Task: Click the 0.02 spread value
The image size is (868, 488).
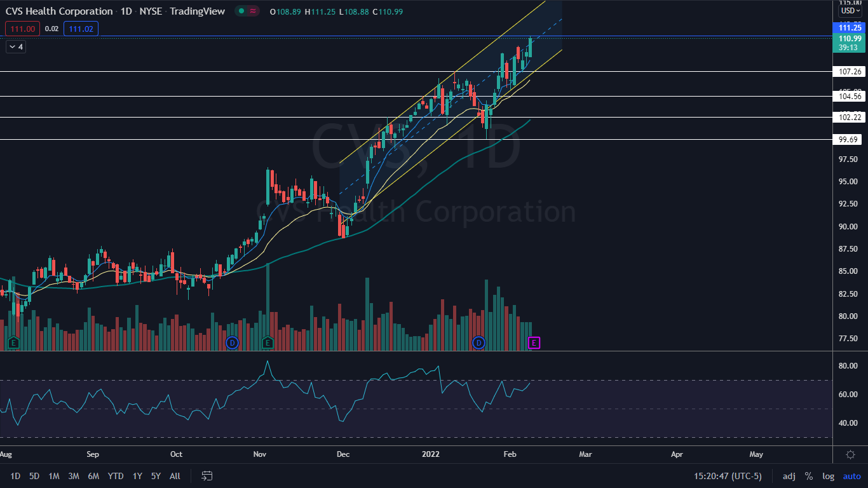Action: click(52, 29)
